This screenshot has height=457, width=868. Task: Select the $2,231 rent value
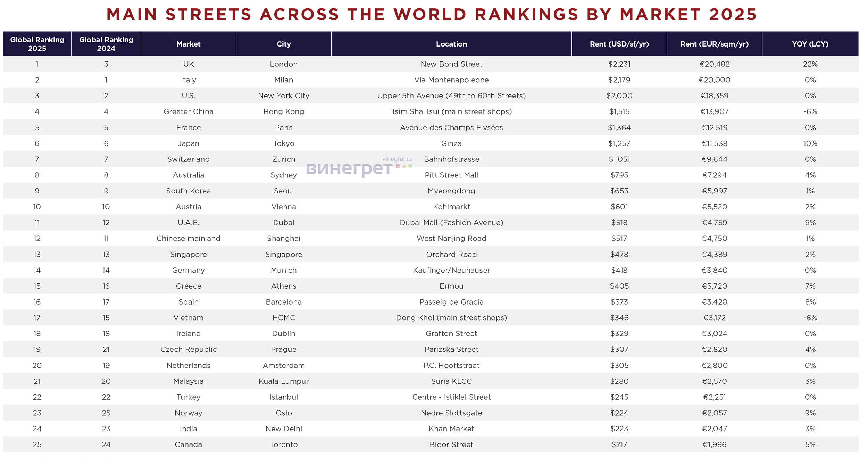(619, 64)
